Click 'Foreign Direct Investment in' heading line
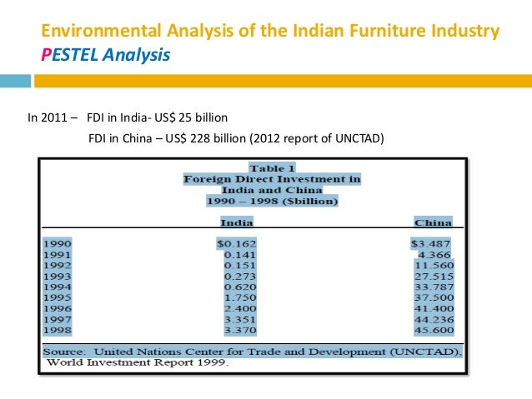Screen dimensions: 532x399 tap(272, 179)
